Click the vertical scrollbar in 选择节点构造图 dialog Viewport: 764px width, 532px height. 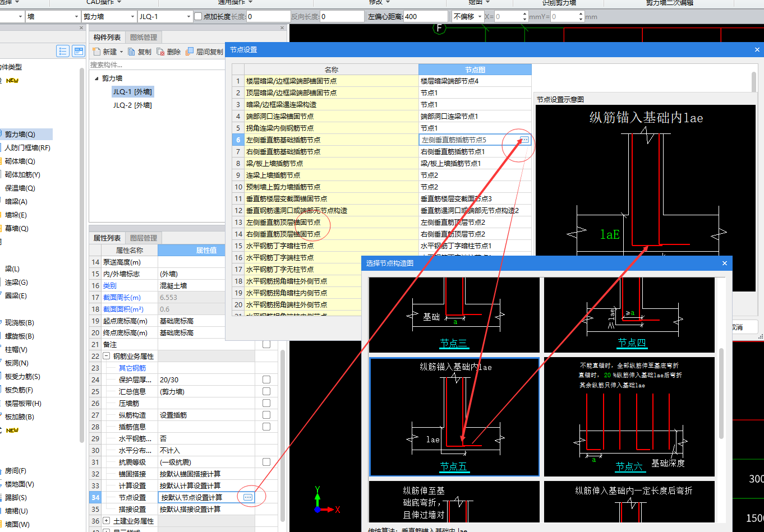pyautogui.click(x=721, y=392)
